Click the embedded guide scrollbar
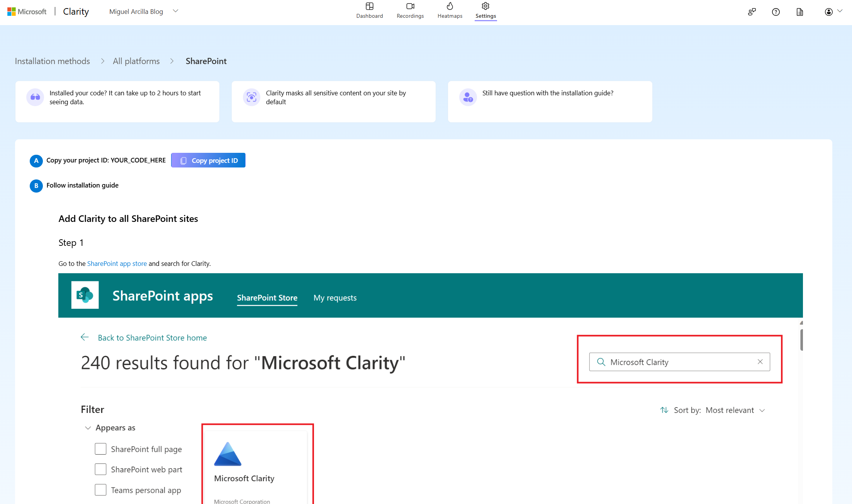The width and height of the screenshot is (852, 504). pyautogui.click(x=801, y=340)
